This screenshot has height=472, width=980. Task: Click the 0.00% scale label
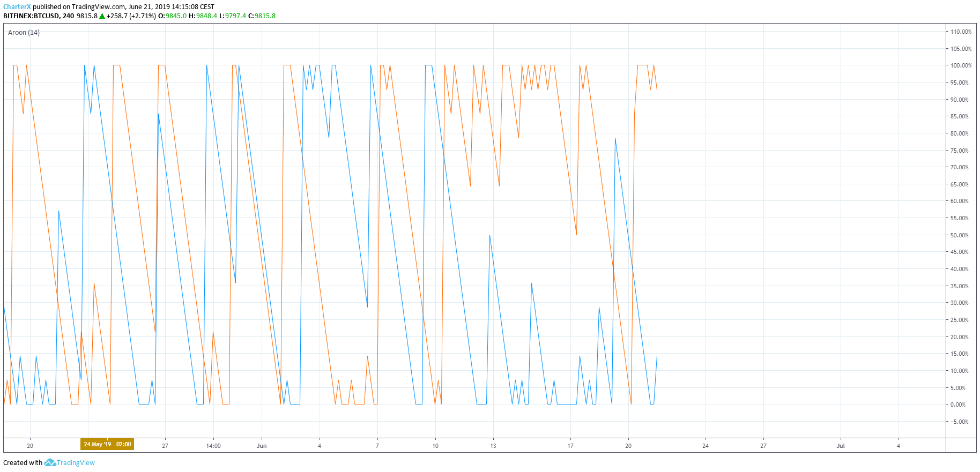[x=957, y=404]
